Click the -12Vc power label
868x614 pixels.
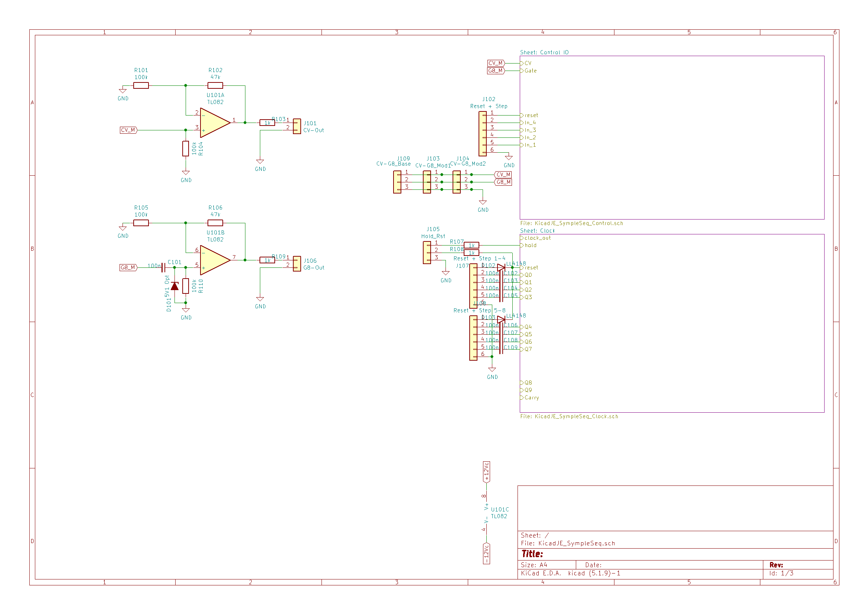tap(487, 553)
